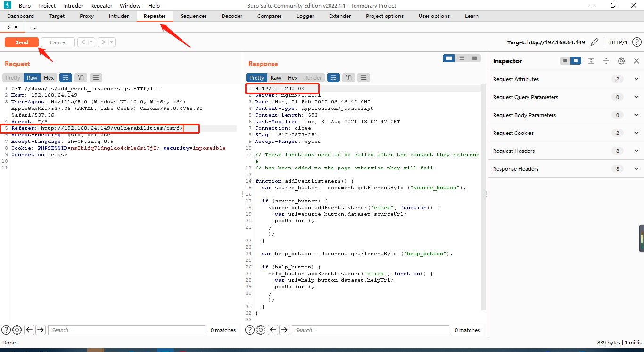The image size is (644, 352).
Task: Switch Request view to Hex
Action: click(x=49, y=78)
